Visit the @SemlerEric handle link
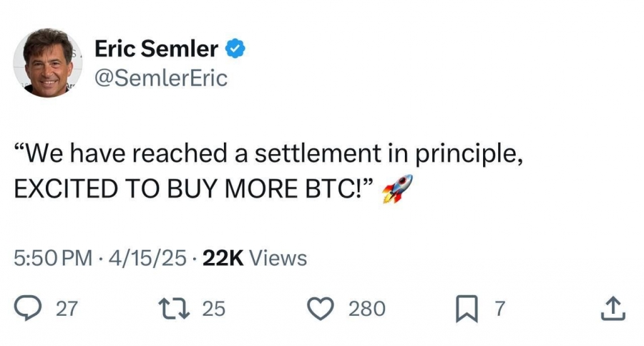Screen dimensions: 644x346 point(161,78)
